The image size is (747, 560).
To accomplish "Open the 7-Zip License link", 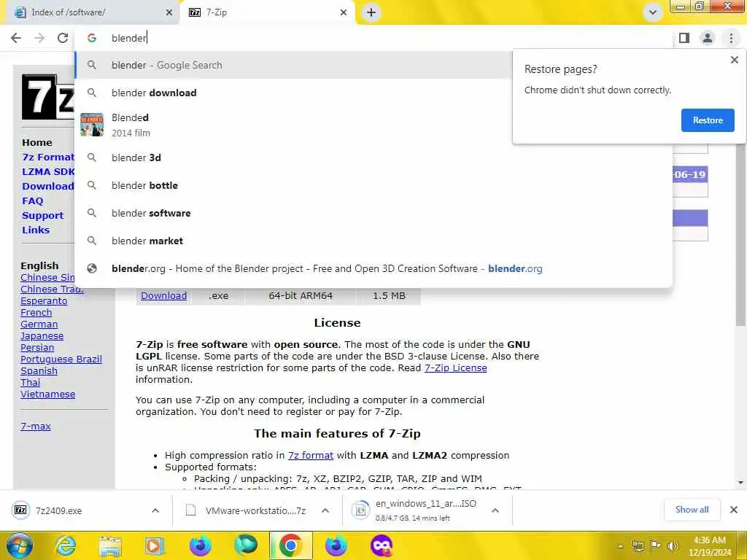I will (455, 368).
